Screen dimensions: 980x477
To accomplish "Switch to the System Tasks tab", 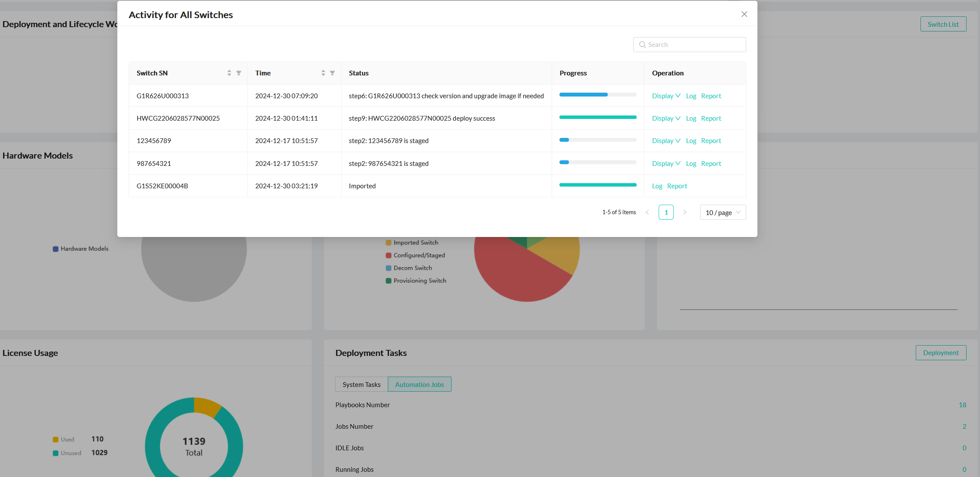I will pos(361,384).
